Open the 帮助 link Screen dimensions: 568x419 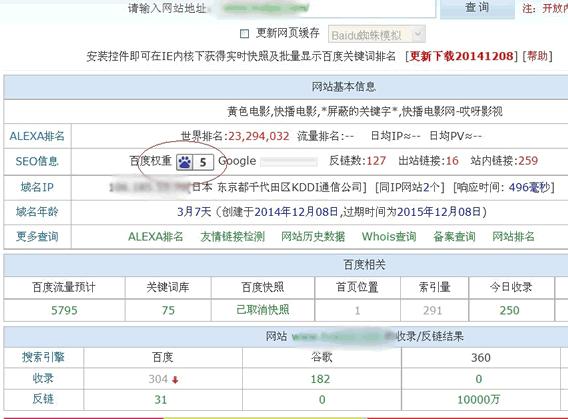tap(538, 56)
